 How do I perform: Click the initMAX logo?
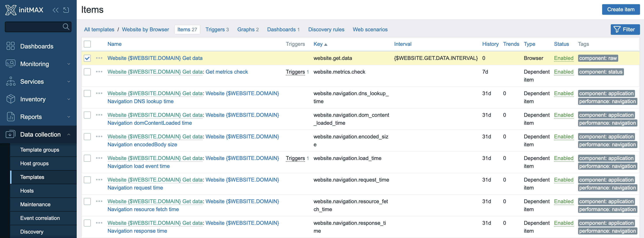coord(24,10)
